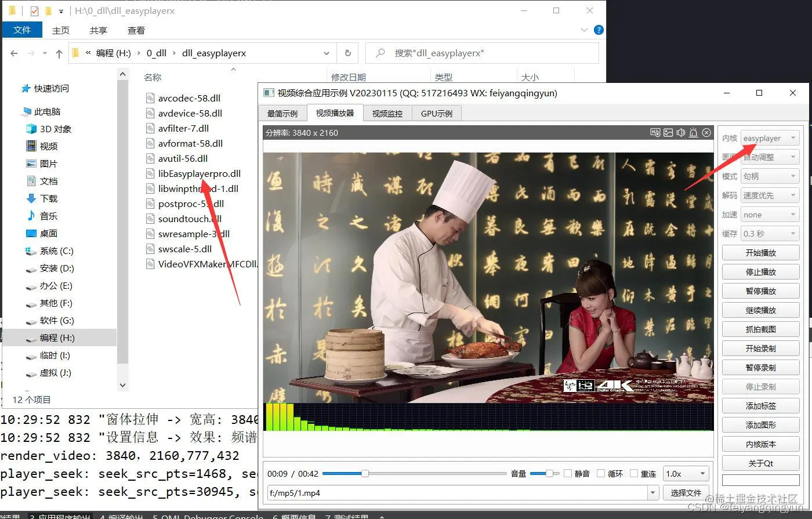The height and width of the screenshot is (519, 812).
Task: Click the 开始播放 start playback button
Action: coord(760,252)
